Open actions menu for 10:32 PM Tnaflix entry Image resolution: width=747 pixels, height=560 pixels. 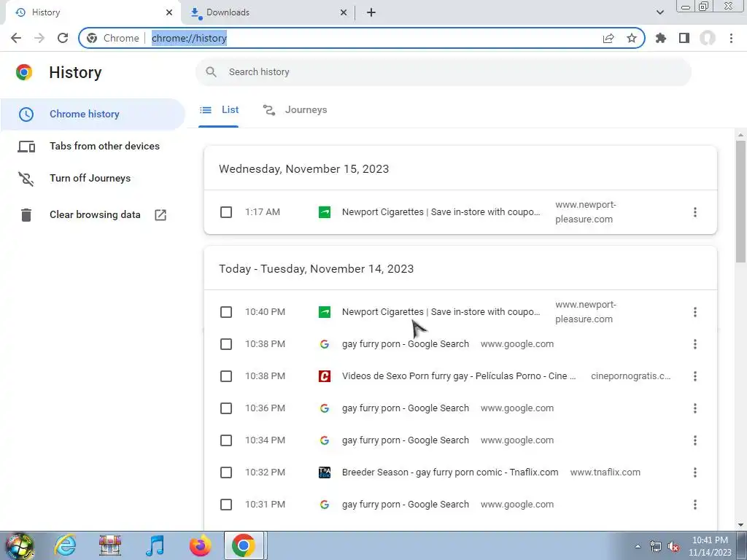tap(695, 472)
